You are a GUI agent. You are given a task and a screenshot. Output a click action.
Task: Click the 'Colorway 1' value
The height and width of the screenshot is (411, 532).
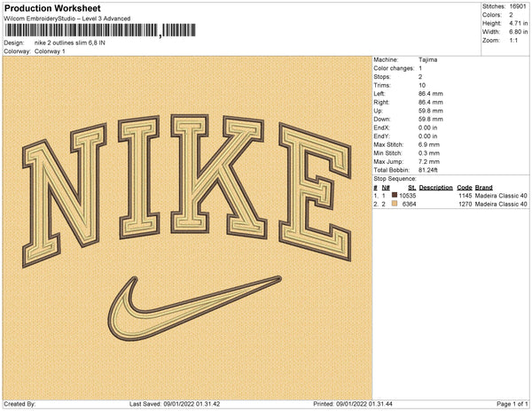click(x=50, y=51)
